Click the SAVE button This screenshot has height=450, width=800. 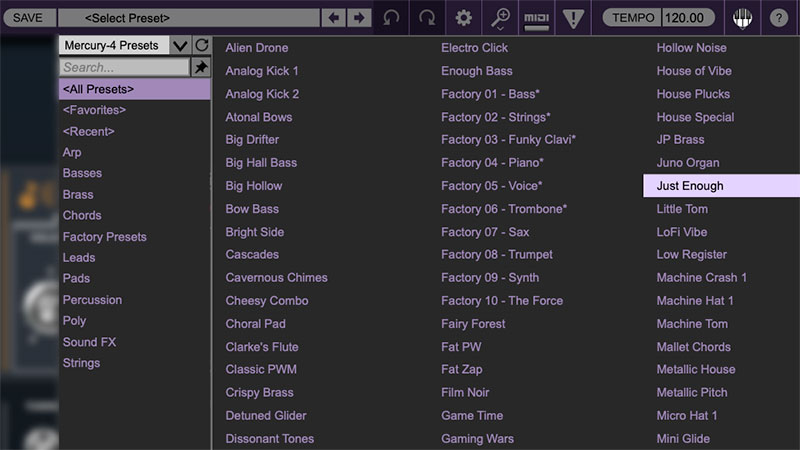point(28,18)
